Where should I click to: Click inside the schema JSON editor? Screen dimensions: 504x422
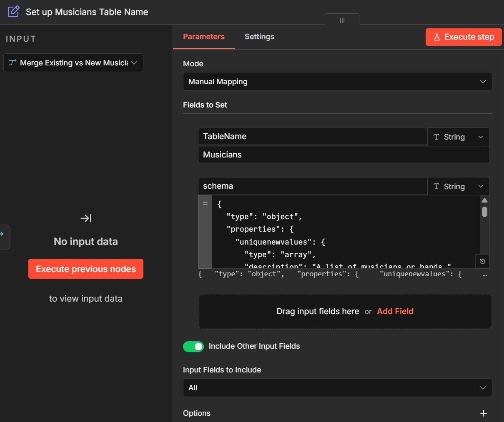pos(345,232)
